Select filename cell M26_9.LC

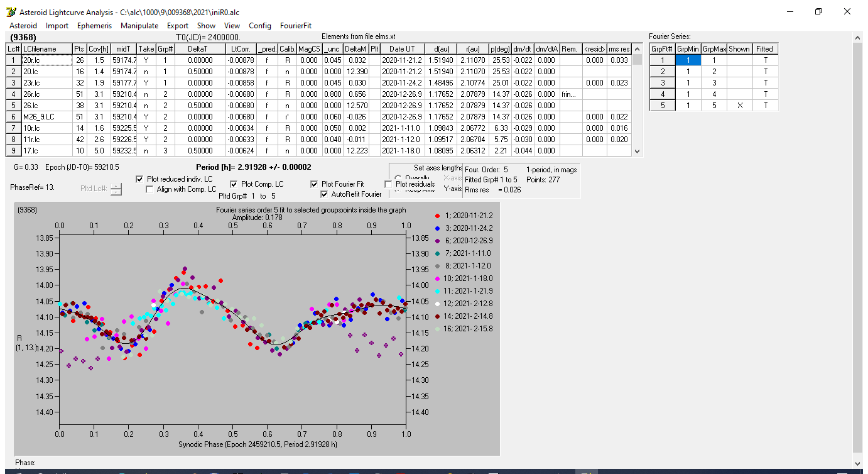pos(46,117)
